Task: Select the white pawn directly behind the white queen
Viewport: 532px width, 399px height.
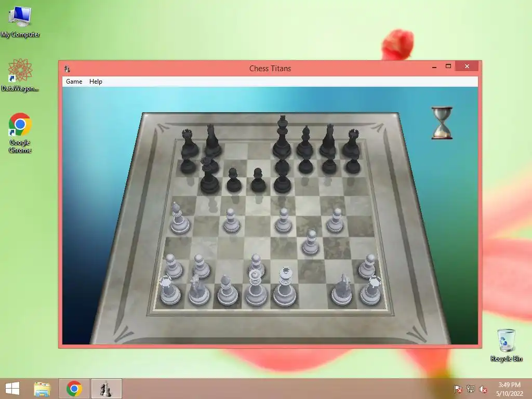Action: click(x=256, y=264)
